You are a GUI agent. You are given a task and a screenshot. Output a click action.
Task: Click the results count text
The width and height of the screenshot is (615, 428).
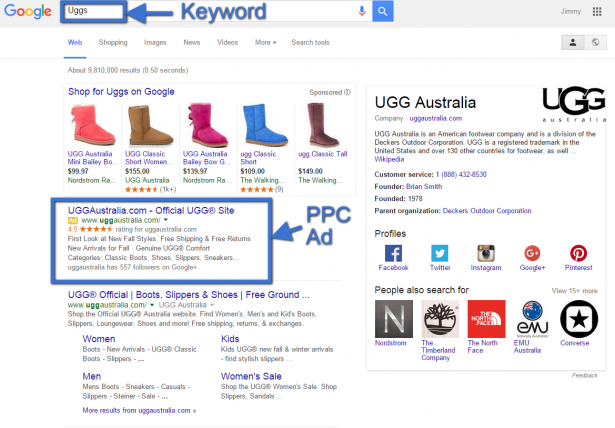point(128,70)
